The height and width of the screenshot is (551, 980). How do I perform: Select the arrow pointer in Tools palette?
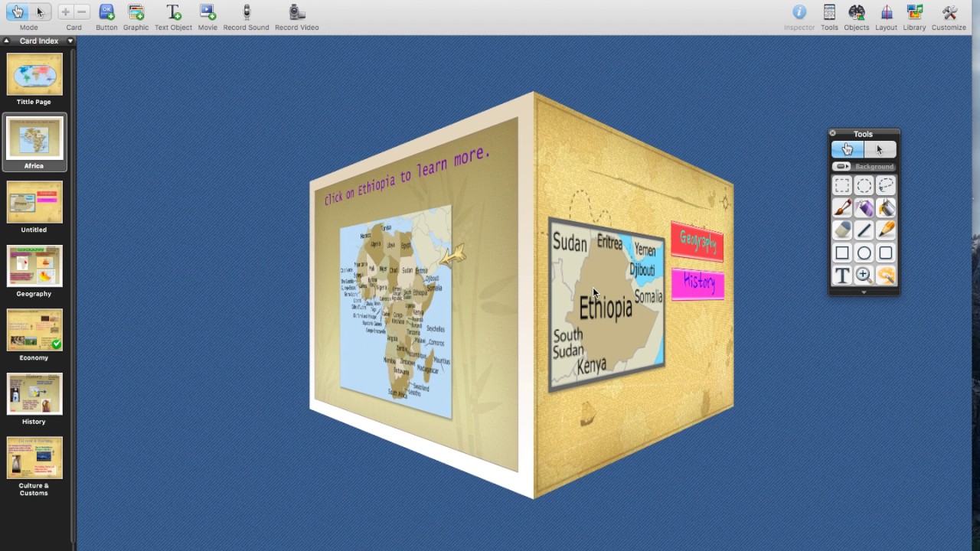880,149
